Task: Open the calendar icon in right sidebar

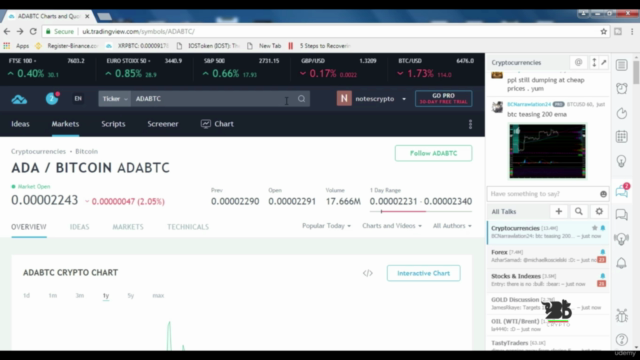Action: (x=622, y=137)
